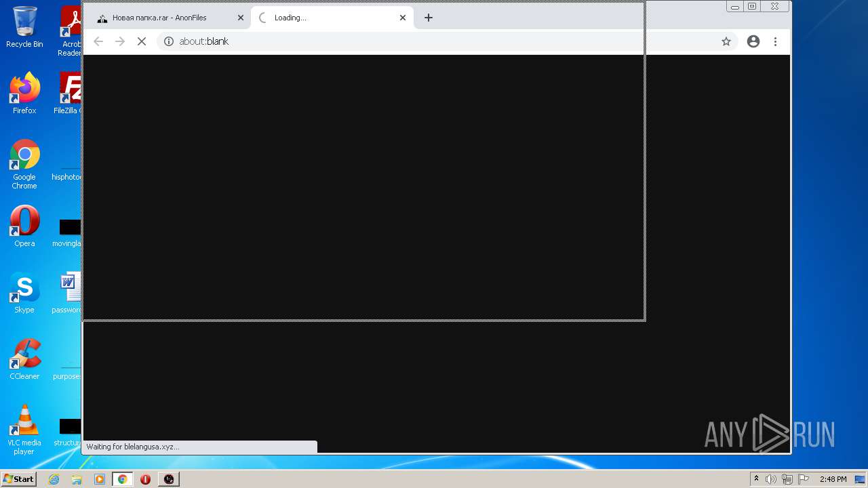The height and width of the screenshot is (488, 868).
Task: Switch to Chrome in the taskbar
Action: (123, 479)
